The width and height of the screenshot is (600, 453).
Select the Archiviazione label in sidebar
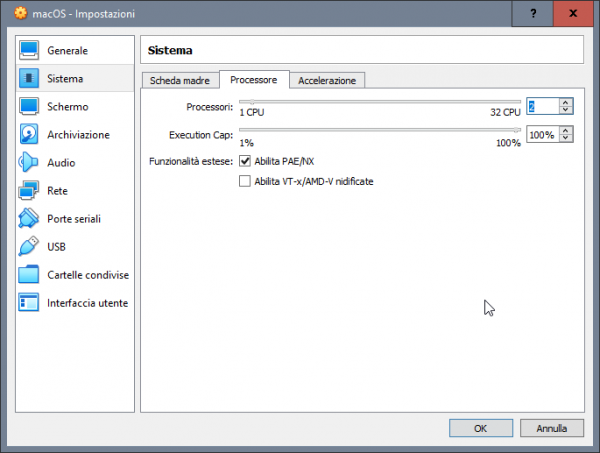(78, 135)
